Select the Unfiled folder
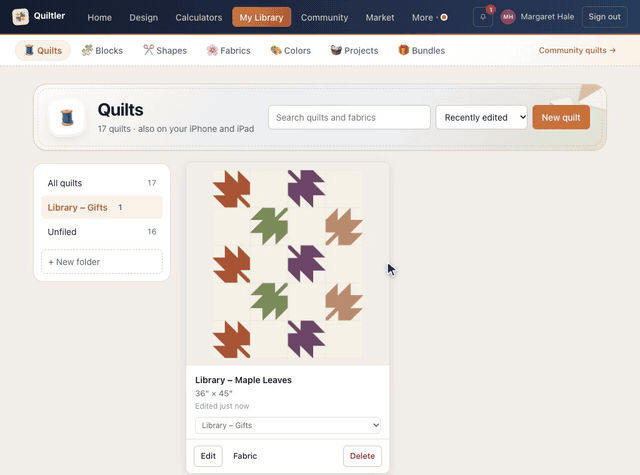 [102, 232]
